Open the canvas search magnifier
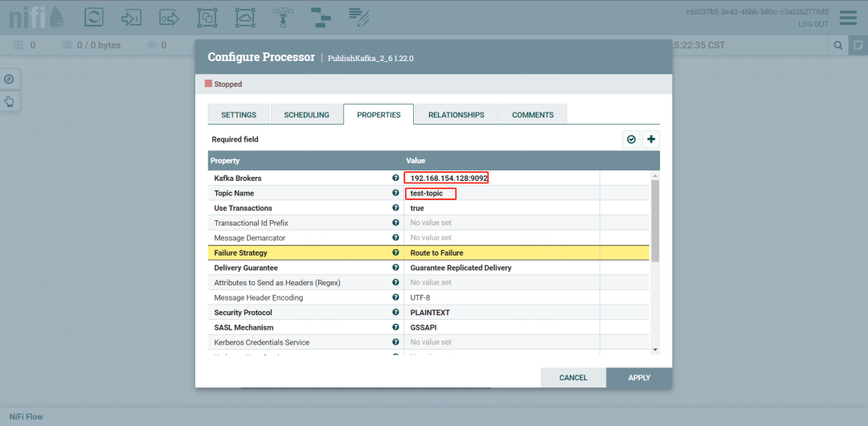The image size is (868, 426). [838, 46]
